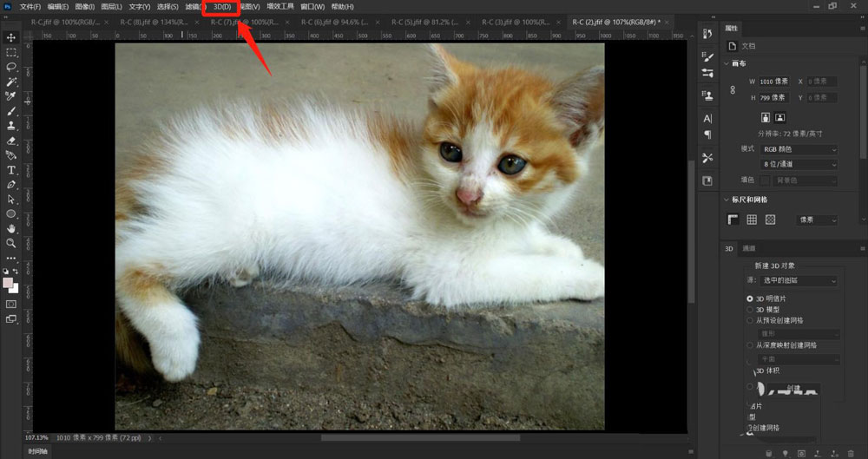Open the Clone Source stamp panel icon
The width and height of the screenshot is (868, 459).
coord(707,95)
